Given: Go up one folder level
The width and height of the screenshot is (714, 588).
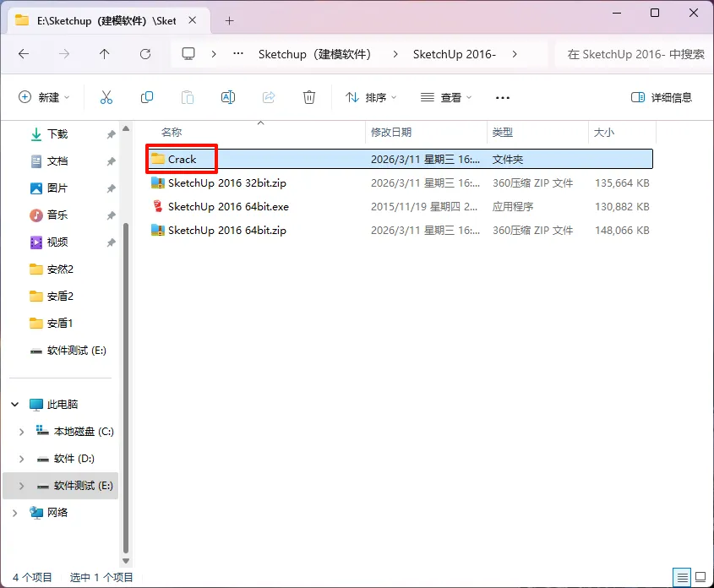Looking at the screenshot, I should (x=104, y=54).
